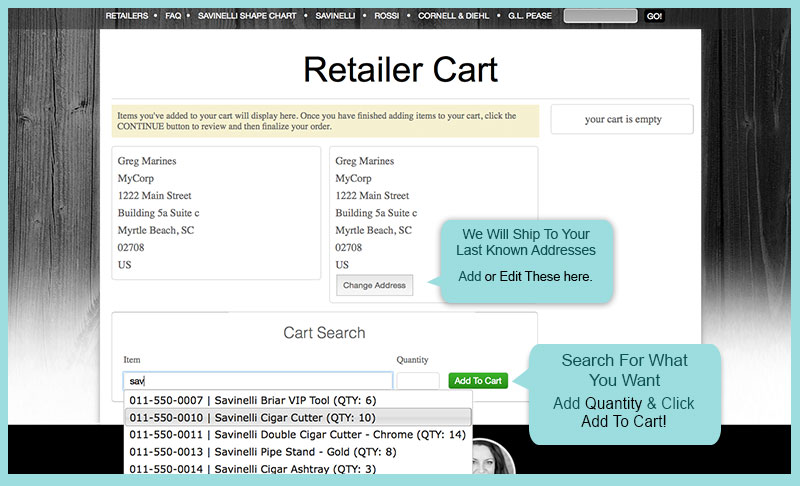The height and width of the screenshot is (486, 800).
Task: Open the G.L. PEASE nav link
Action: coord(530,16)
